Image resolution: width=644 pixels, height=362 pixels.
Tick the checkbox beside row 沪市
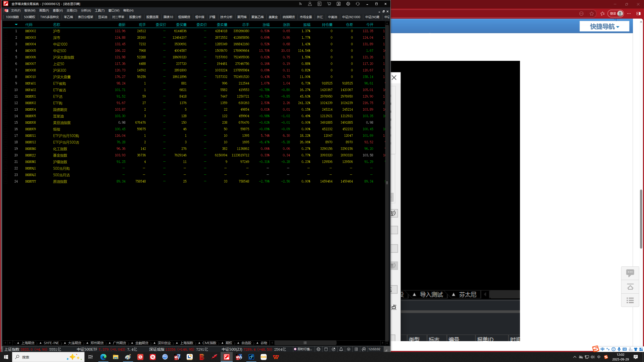[x=5, y=31]
